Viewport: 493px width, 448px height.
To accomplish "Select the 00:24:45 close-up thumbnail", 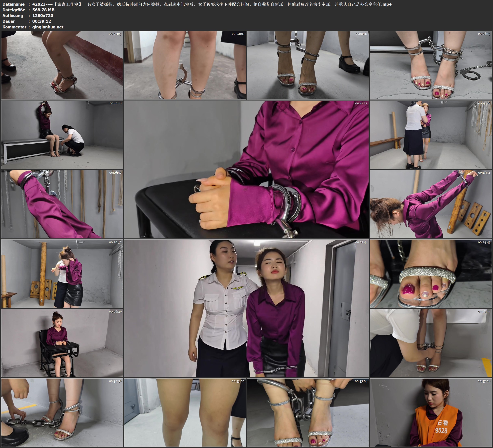I will click(431, 274).
